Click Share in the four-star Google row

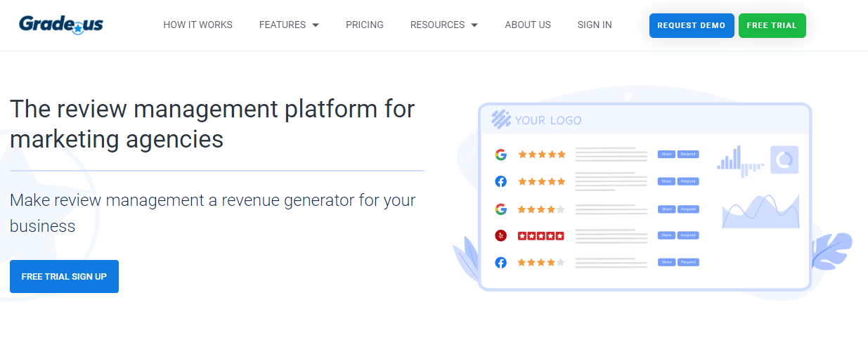point(666,209)
